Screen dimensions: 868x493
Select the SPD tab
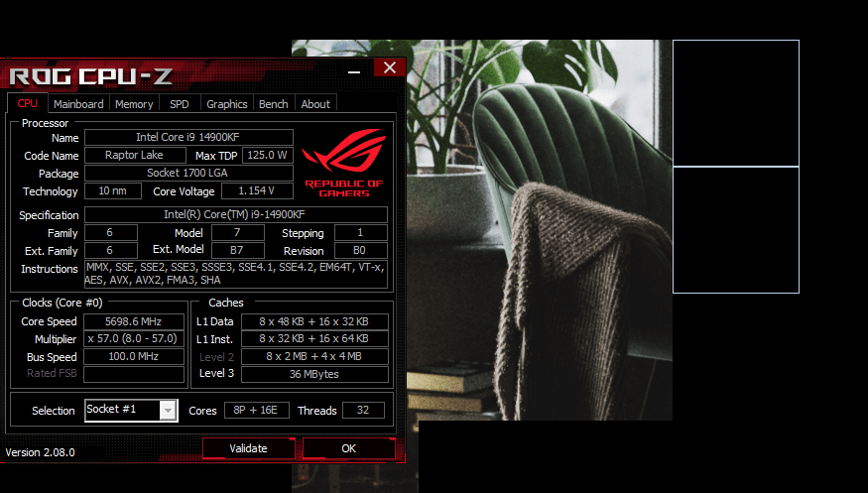180,104
